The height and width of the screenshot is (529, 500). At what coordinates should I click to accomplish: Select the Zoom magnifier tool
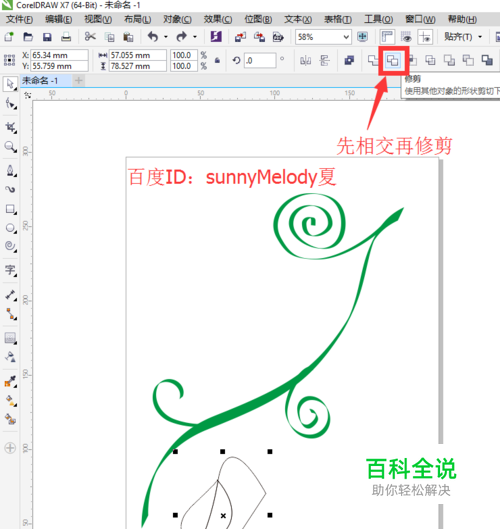point(10,146)
